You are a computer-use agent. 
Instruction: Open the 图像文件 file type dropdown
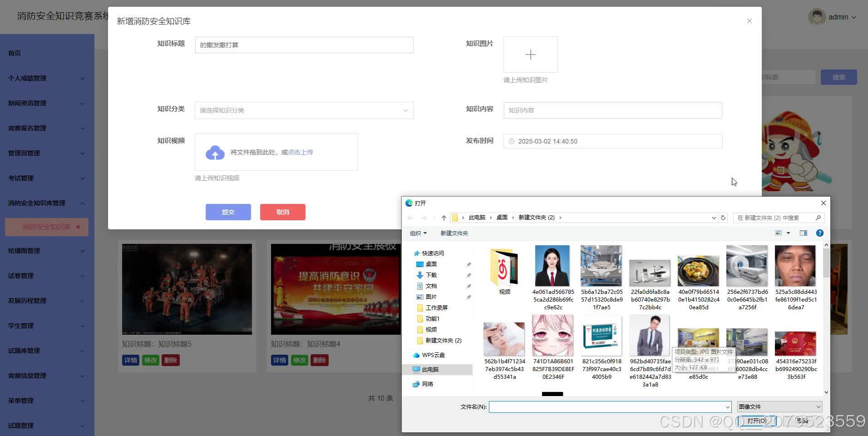click(x=778, y=406)
